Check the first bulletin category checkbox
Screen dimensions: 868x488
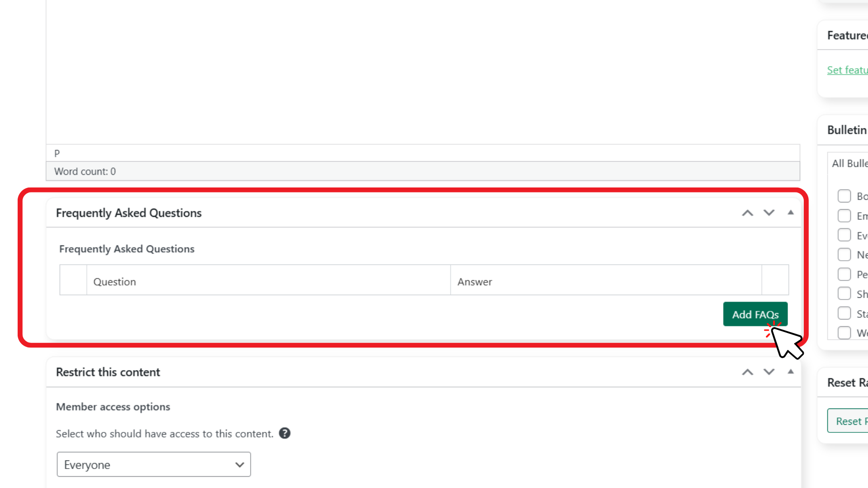tap(844, 196)
